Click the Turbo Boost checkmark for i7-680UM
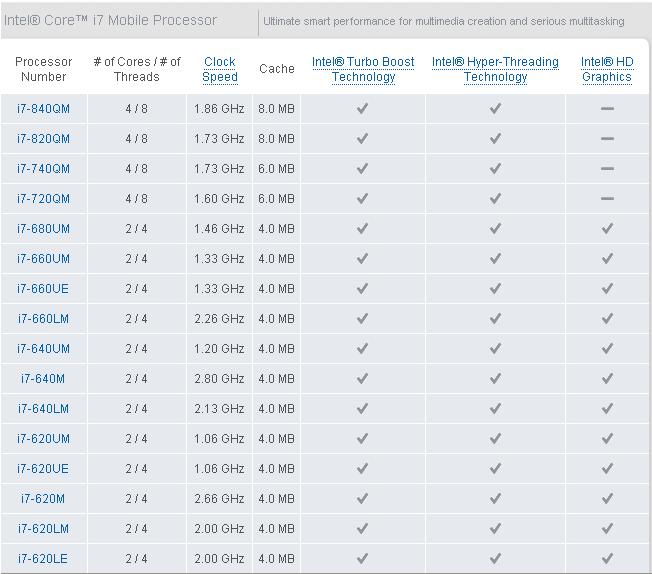 363,228
